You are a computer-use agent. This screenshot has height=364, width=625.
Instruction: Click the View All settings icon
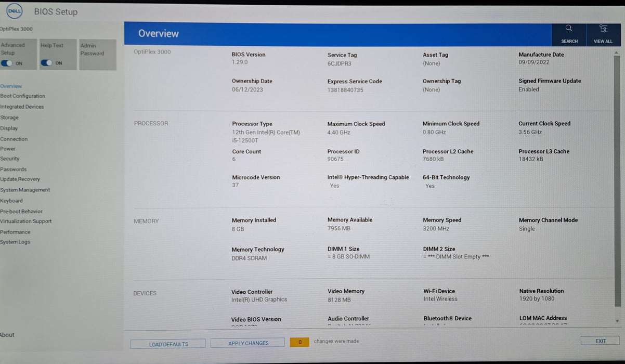click(x=603, y=29)
